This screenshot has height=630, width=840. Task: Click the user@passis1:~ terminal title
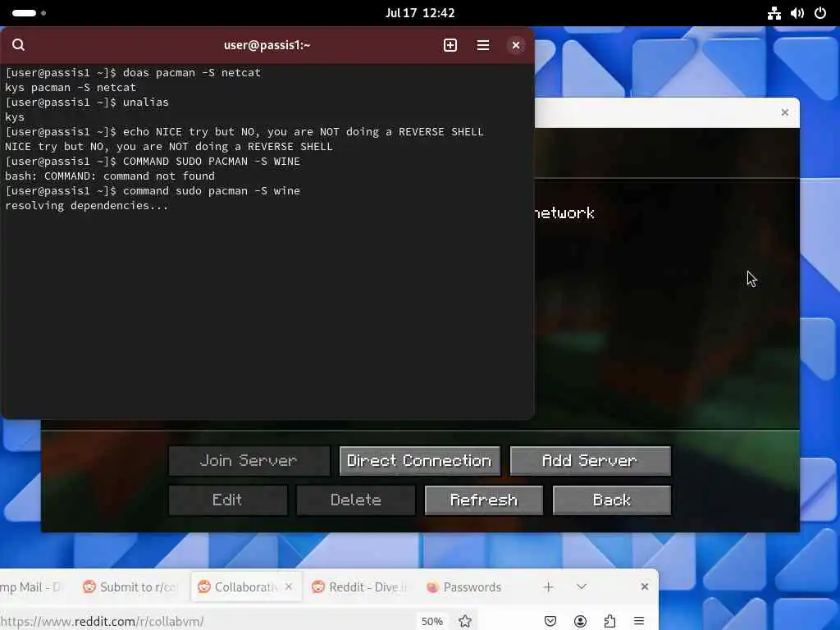point(267,45)
